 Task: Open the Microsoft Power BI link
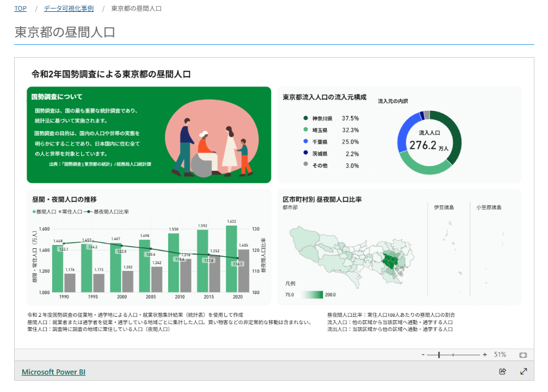coord(53,372)
